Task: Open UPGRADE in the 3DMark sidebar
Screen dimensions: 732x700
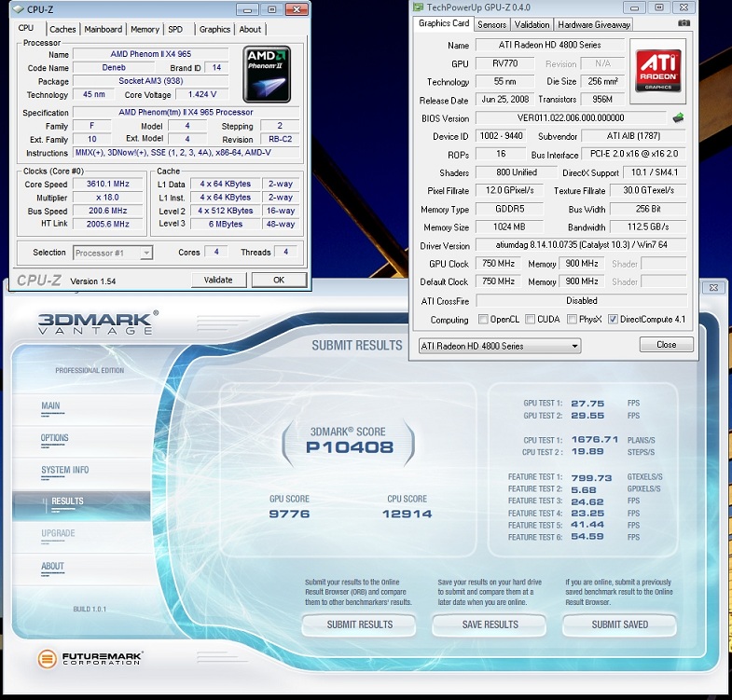Action: pos(58,533)
